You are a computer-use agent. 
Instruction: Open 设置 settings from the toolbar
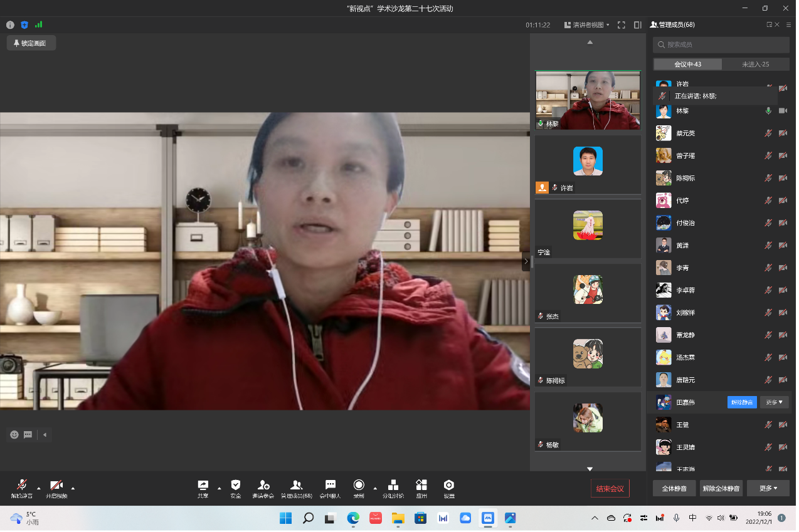tap(449, 486)
